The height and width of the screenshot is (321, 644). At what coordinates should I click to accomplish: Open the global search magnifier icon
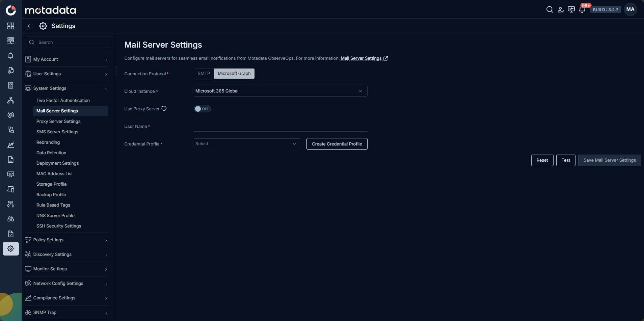coord(549,9)
